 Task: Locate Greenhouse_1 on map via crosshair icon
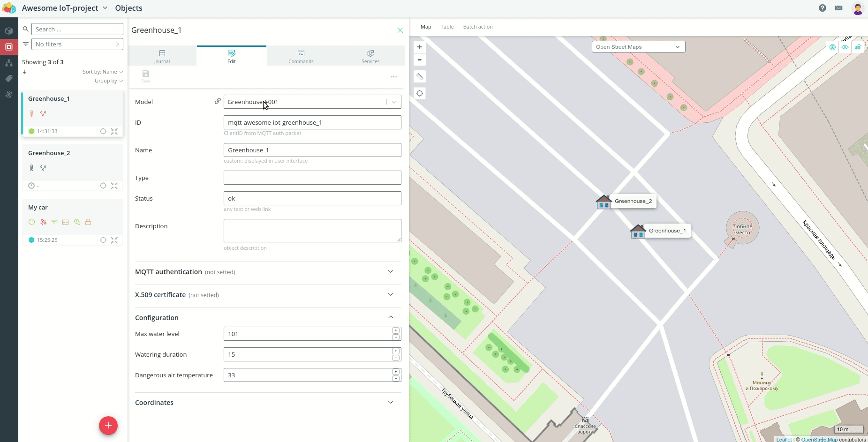point(103,131)
